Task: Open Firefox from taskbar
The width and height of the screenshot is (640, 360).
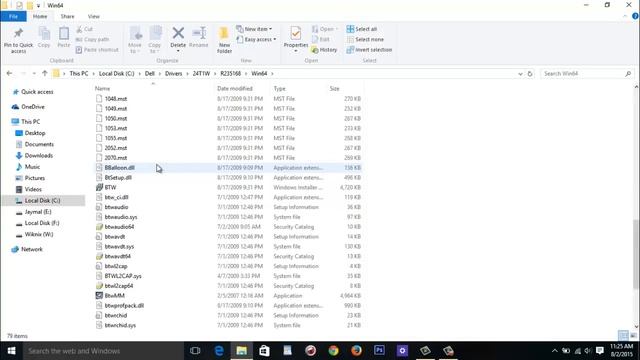Action: coord(356,351)
